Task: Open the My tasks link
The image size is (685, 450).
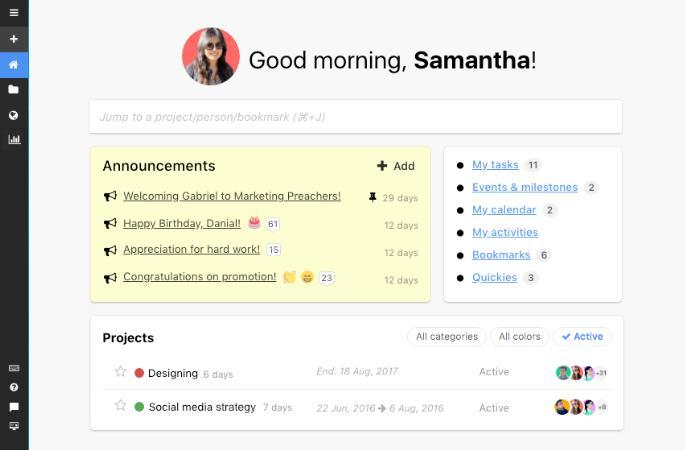Action: tap(495, 165)
